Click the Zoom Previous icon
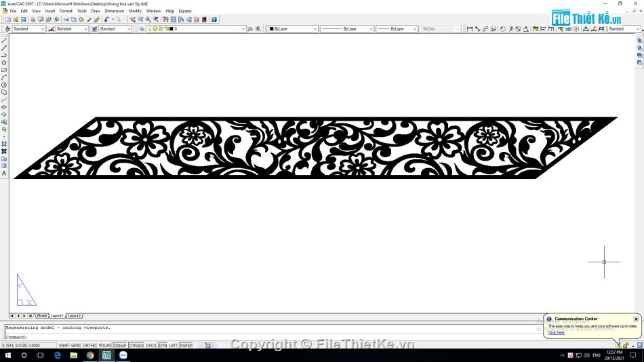 156,19
